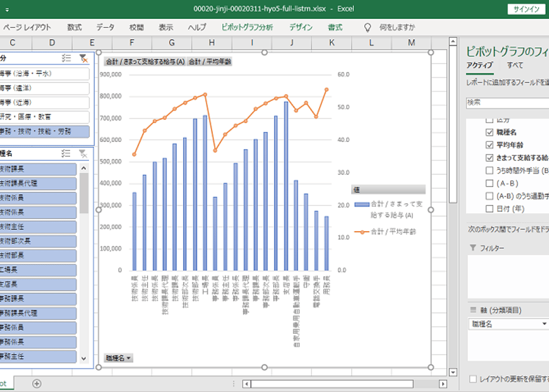Image resolution: width=549 pixels, height=392 pixels.
Task: Select slicer item 支店長
Action: [x=38, y=284]
